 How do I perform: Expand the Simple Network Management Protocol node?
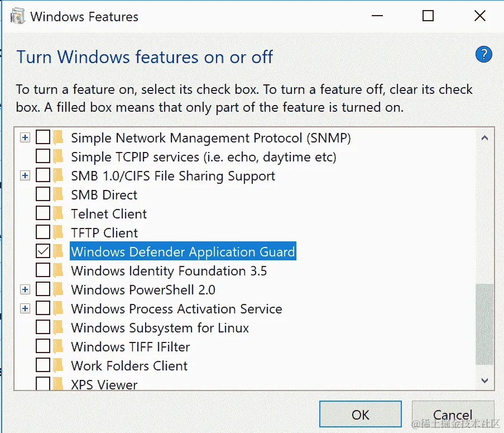click(25, 137)
